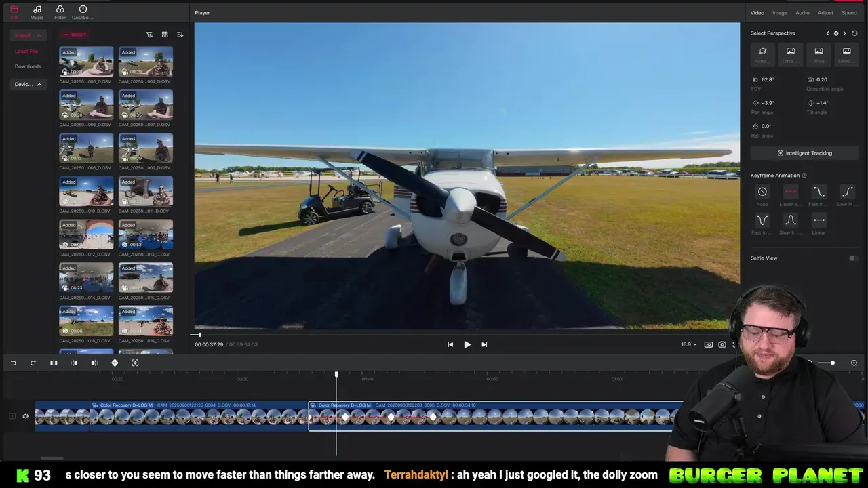Toggle the Selfie View switch
Image resolution: width=868 pixels, height=488 pixels.
point(853,258)
